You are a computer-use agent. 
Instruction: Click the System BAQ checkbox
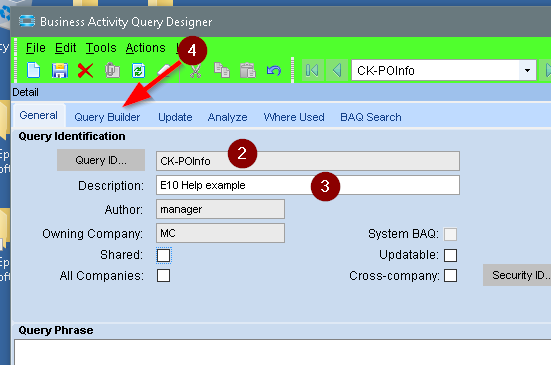450,234
